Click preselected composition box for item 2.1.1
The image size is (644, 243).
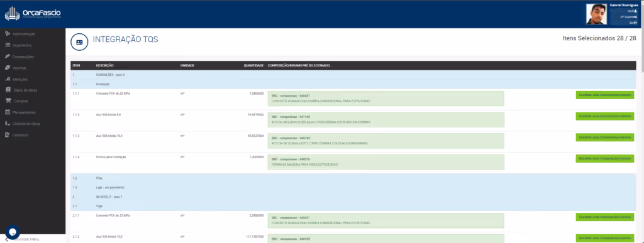click(x=386, y=221)
